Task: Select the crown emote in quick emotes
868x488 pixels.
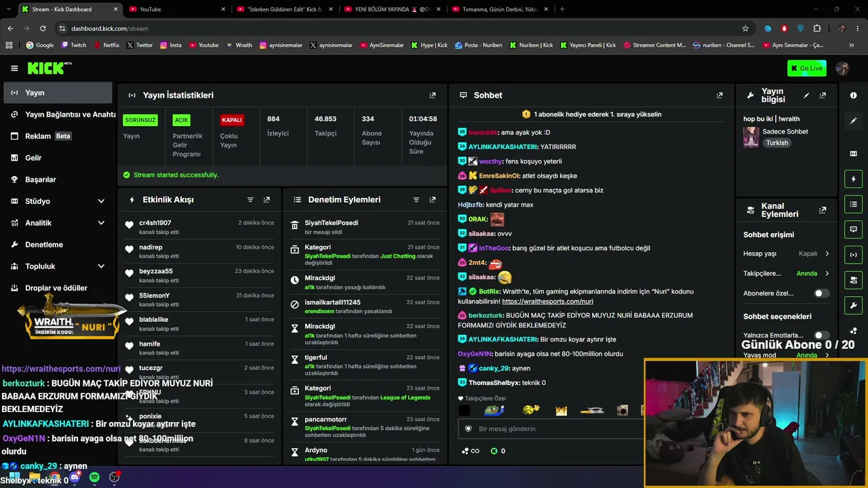Action: point(561,410)
